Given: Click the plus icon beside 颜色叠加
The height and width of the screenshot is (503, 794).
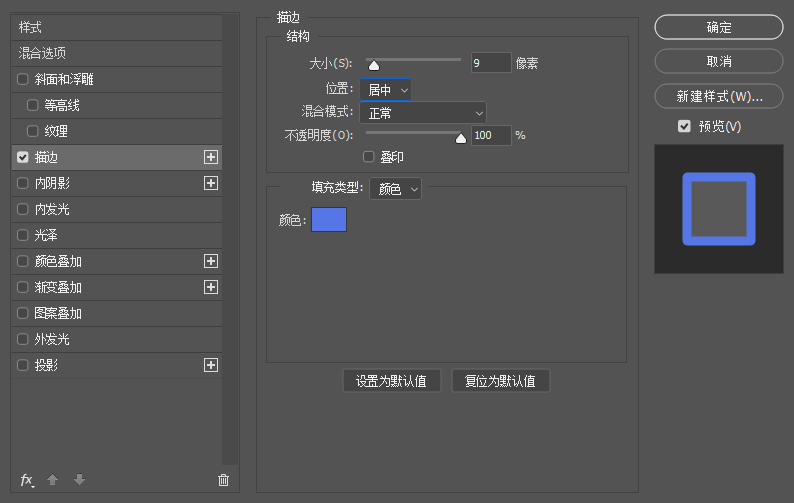Looking at the screenshot, I should point(211,261).
